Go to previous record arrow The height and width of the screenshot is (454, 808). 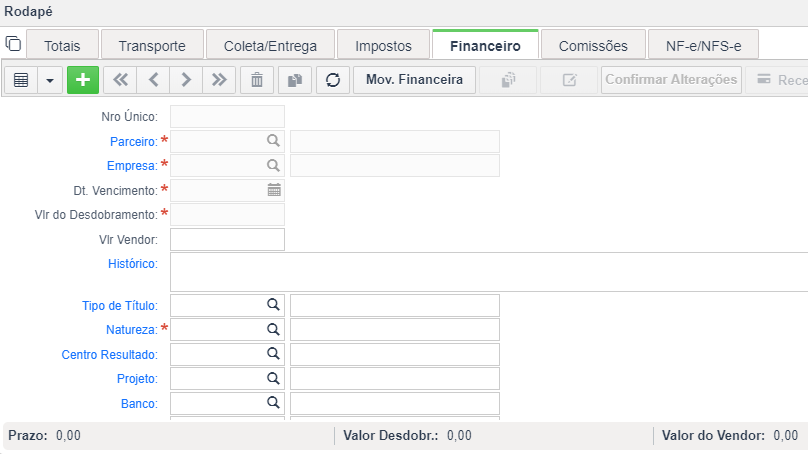click(x=153, y=80)
